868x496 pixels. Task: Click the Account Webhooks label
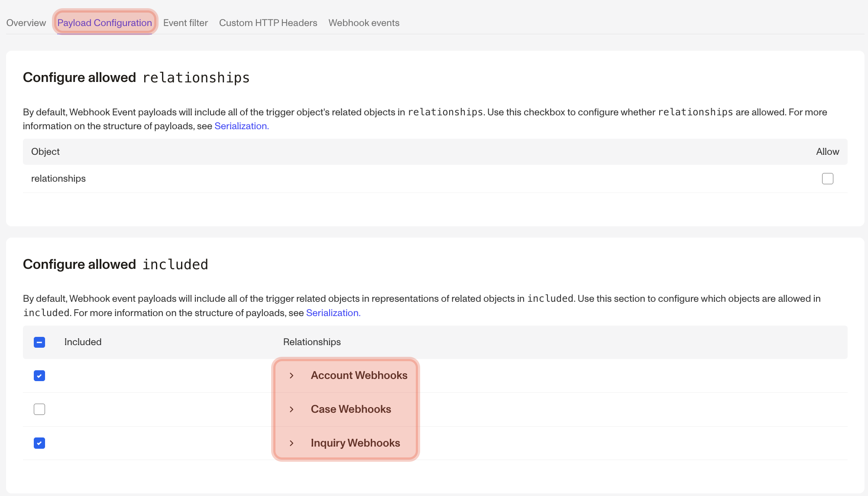click(x=359, y=375)
